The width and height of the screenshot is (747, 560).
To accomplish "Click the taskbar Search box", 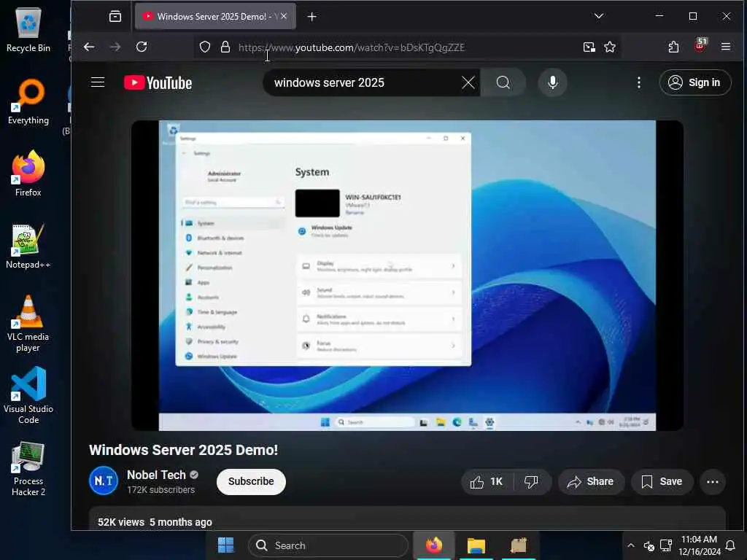I will coord(328,545).
